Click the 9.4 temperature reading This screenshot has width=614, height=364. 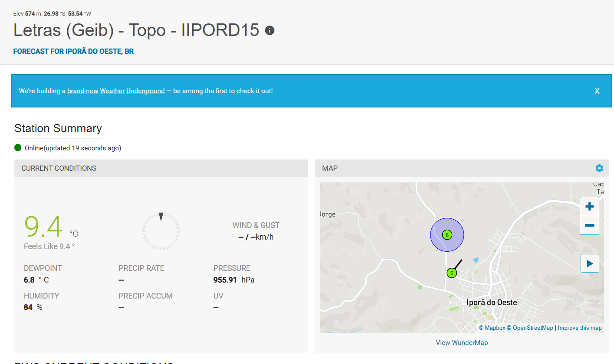(43, 227)
